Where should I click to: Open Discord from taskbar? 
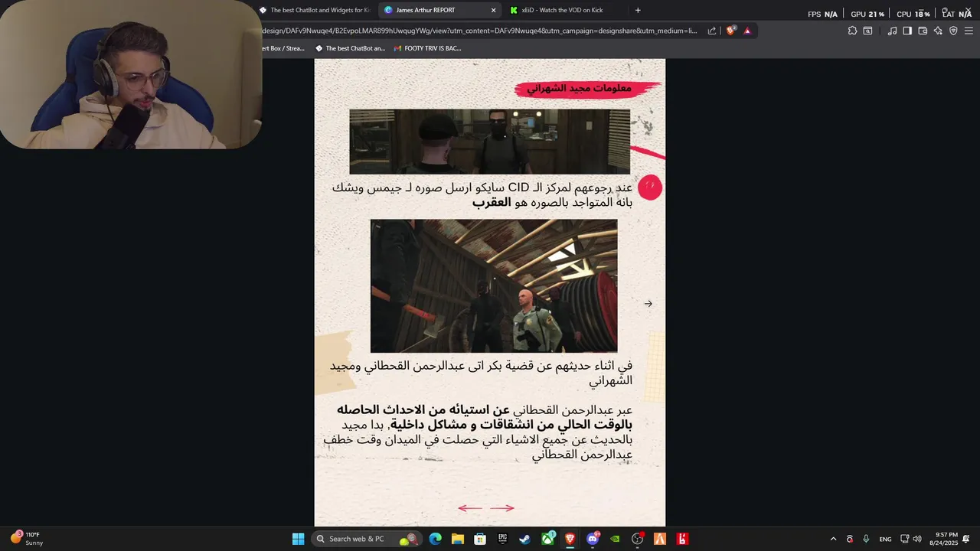(x=593, y=539)
